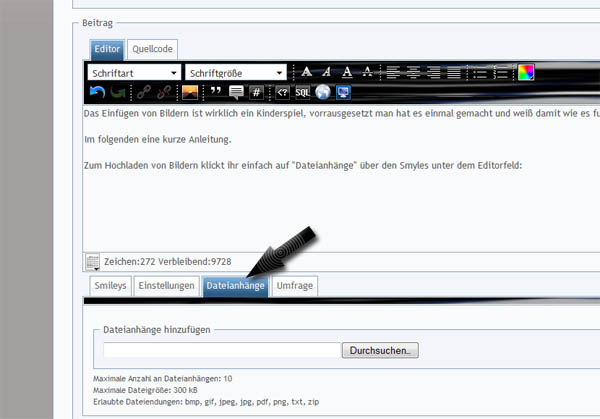Open the text color picker swatch
Viewport: 600px width, 419px height.
click(525, 72)
